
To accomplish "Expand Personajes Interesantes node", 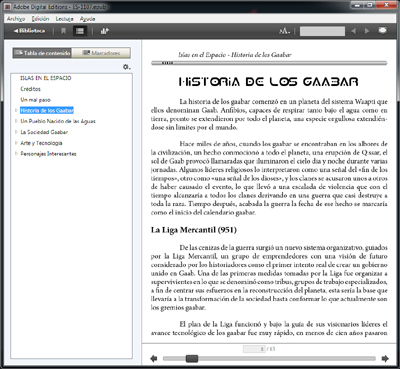I will pos(16,154).
